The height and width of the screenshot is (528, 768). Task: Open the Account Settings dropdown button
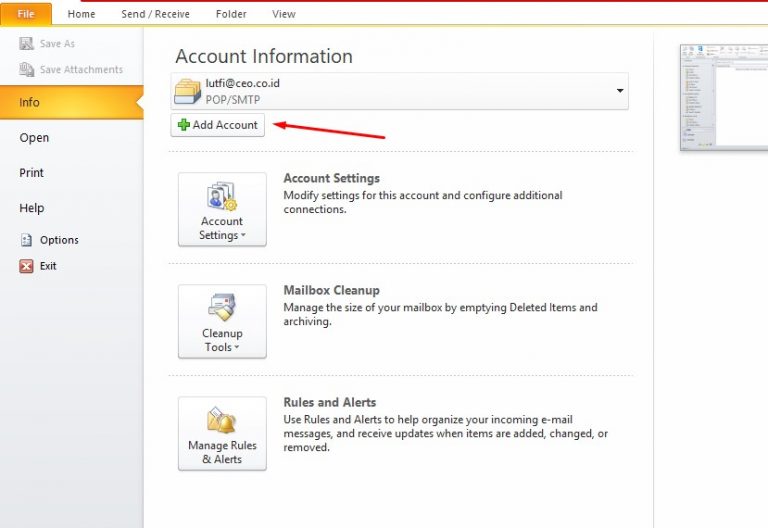pyautogui.click(x=222, y=209)
